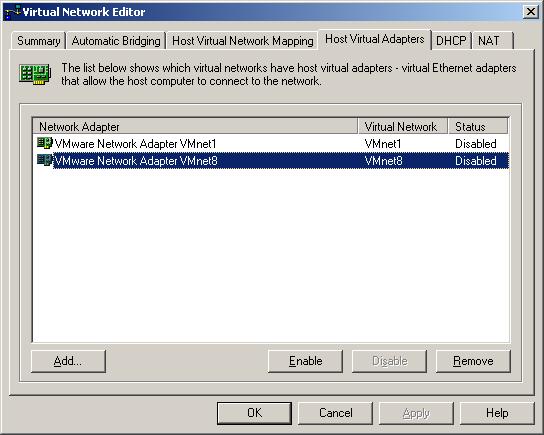Image resolution: width=544 pixels, height=435 pixels.
Task: Remove the selected adapter
Action: point(473,361)
